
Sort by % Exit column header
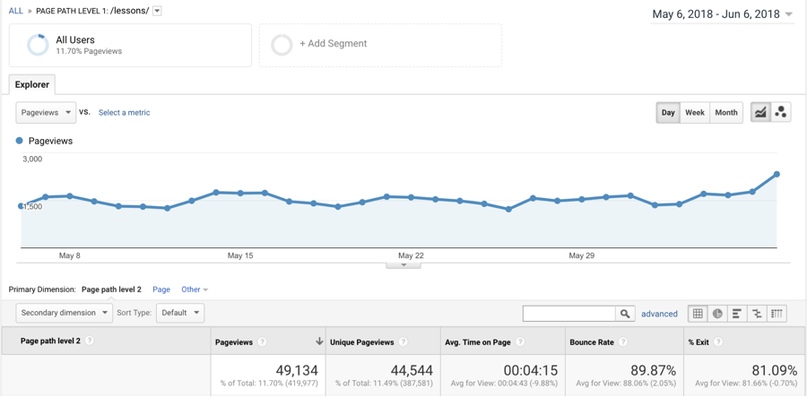698,342
